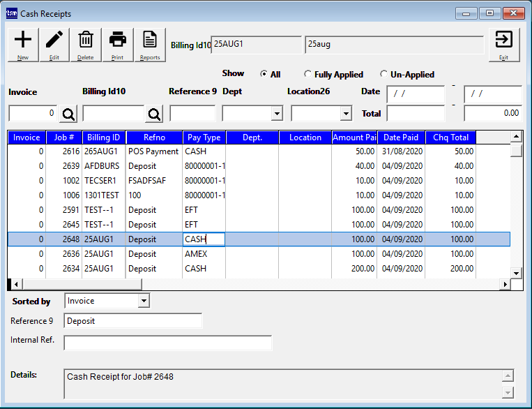Expand the Dept dropdown list
This screenshot has width=532, height=409.
tap(276, 113)
